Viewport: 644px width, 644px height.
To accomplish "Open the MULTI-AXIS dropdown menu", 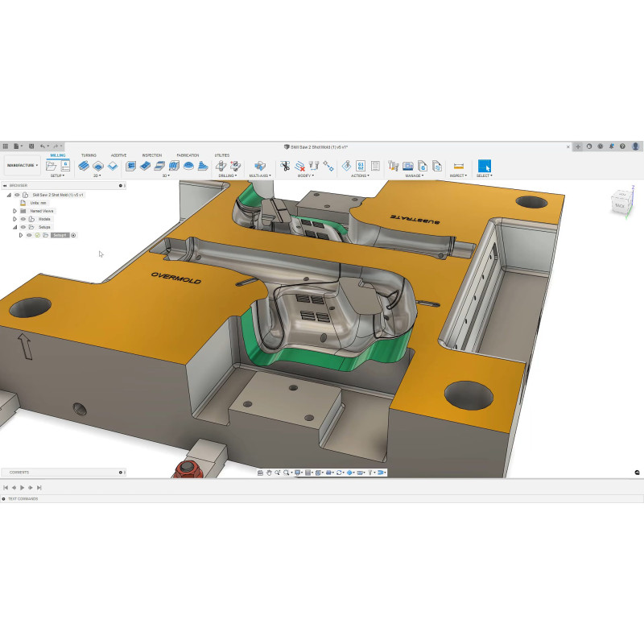I will 260,175.
